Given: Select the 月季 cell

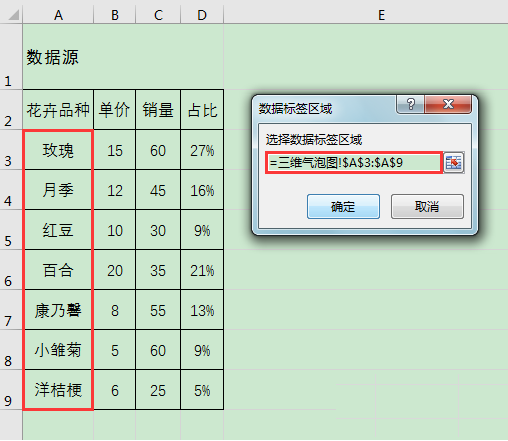Looking at the screenshot, I should [58, 190].
